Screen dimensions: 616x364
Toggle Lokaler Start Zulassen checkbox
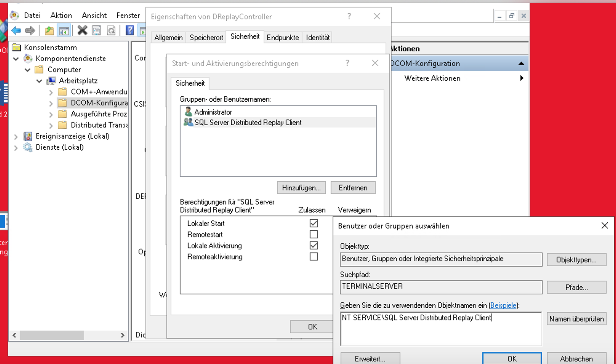(314, 223)
